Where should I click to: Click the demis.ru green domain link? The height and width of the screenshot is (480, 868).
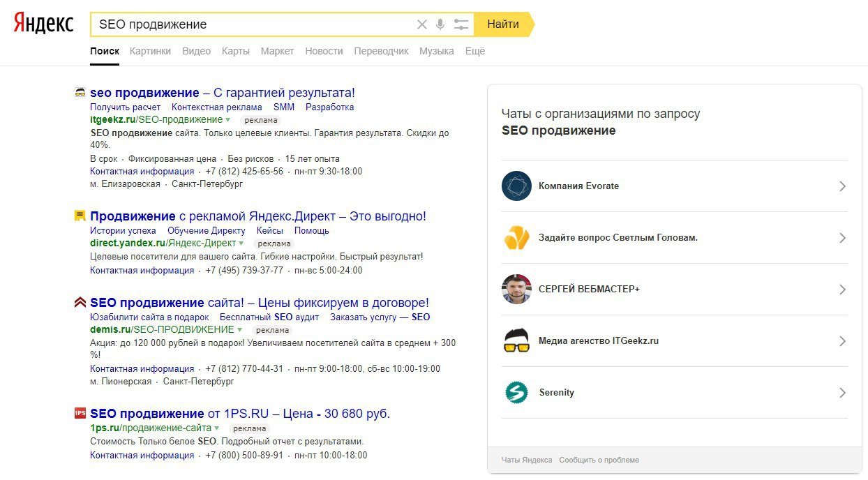coord(110,329)
